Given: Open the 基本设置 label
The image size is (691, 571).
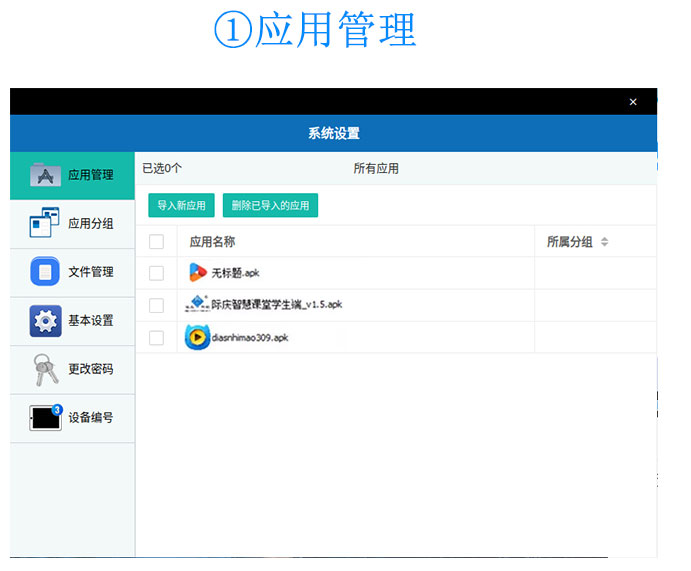Looking at the screenshot, I should pos(91,320).
